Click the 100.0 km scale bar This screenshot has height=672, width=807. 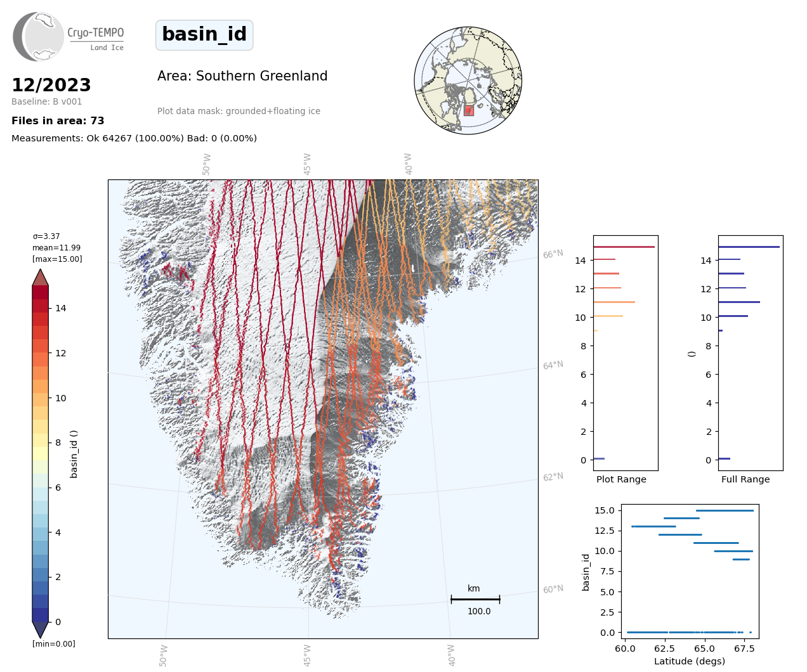click(475, 599)
